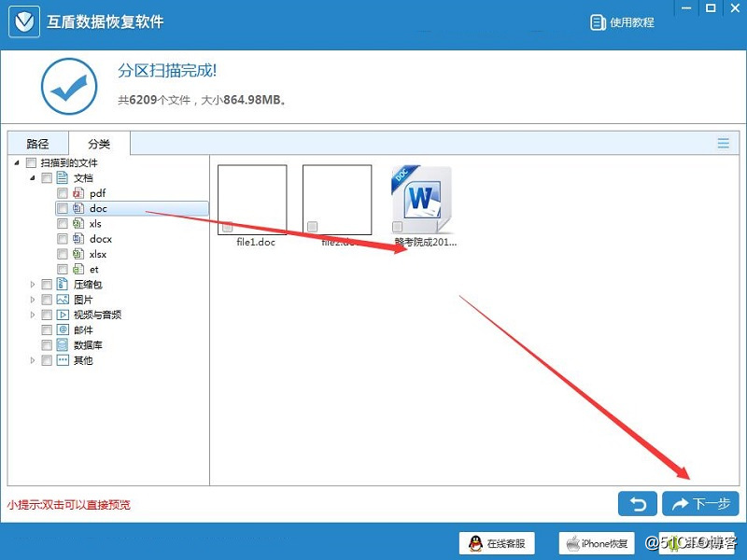Expand the 视频与音频 tree node
This screenshot has width=747, height=560.
point(33,315)
